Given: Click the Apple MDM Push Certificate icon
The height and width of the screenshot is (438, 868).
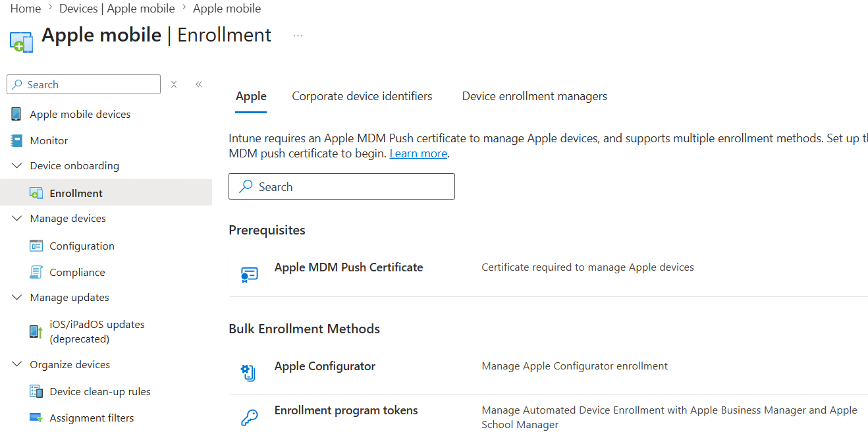Looking at the screenshot, I should click(250, 275).
